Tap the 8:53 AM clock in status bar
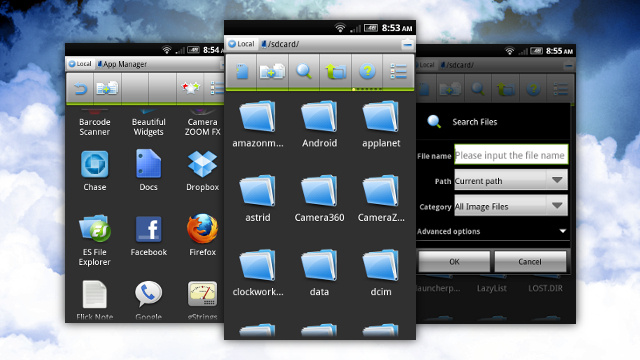 397,28
